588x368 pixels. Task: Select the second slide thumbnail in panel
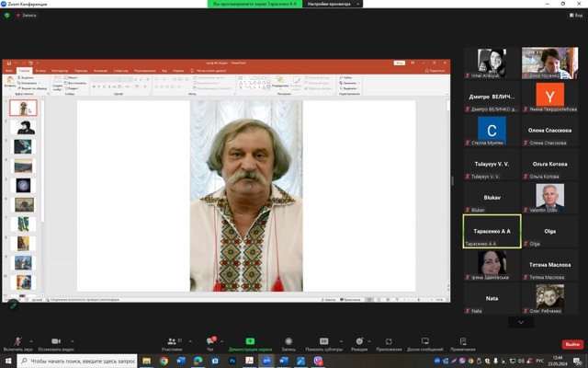(x=24, y=127)
